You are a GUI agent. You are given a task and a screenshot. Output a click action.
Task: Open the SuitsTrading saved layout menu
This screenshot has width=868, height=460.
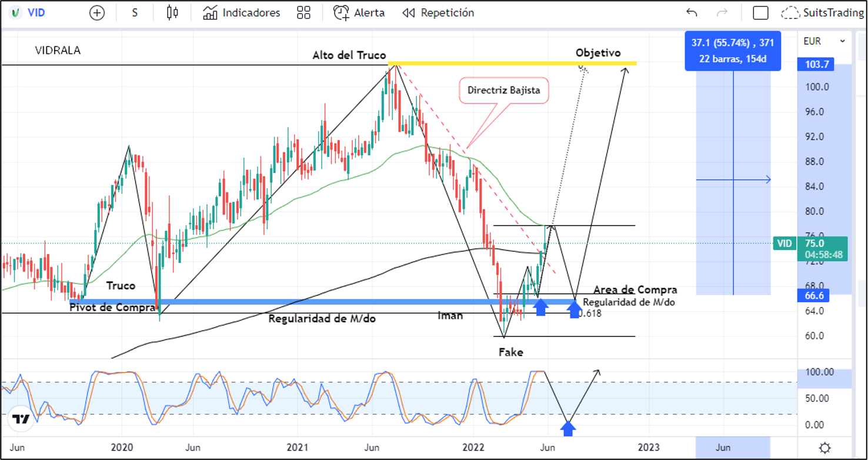click(823, 12)
